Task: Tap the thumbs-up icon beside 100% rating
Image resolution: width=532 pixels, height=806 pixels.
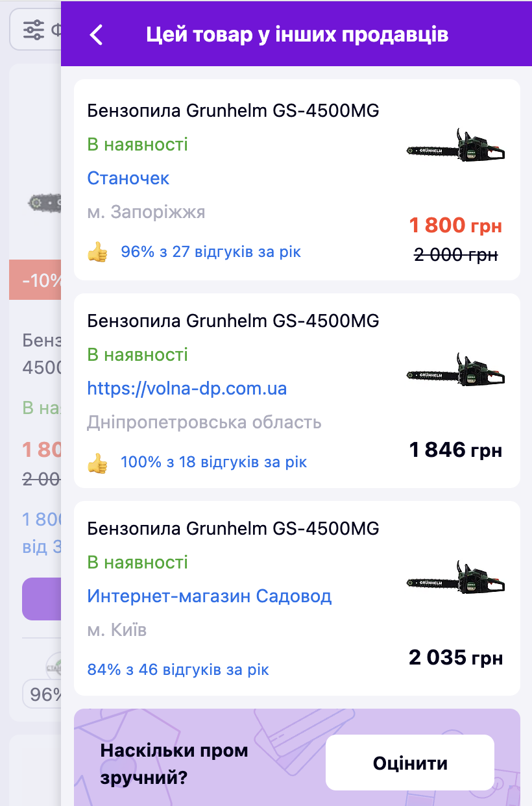Action: point(97,463)
